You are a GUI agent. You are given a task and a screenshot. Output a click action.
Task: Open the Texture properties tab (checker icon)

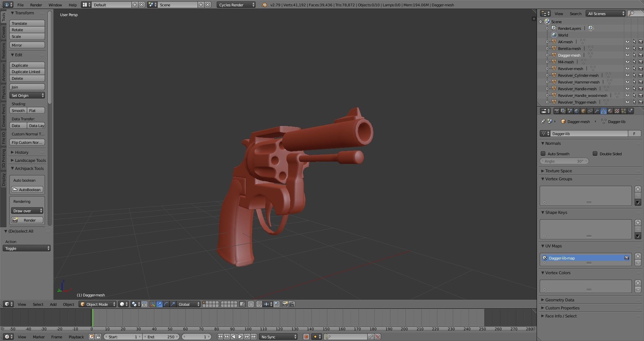(x=617, y=111)
